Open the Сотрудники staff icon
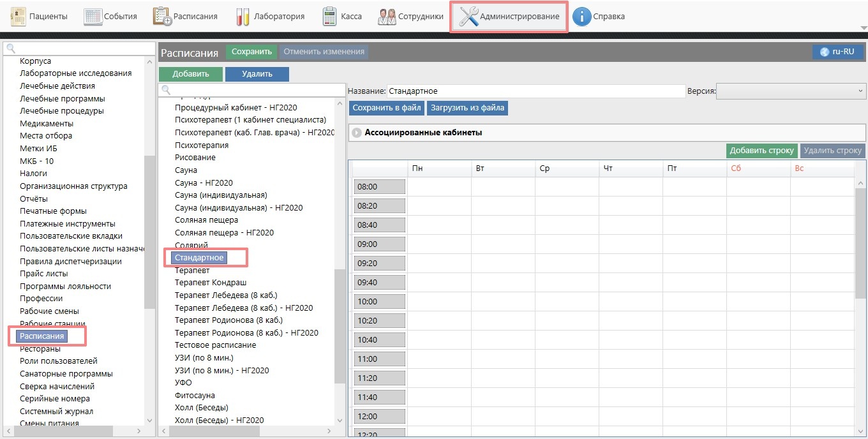This screenshot has height=439, width=868. click(386, 17)
